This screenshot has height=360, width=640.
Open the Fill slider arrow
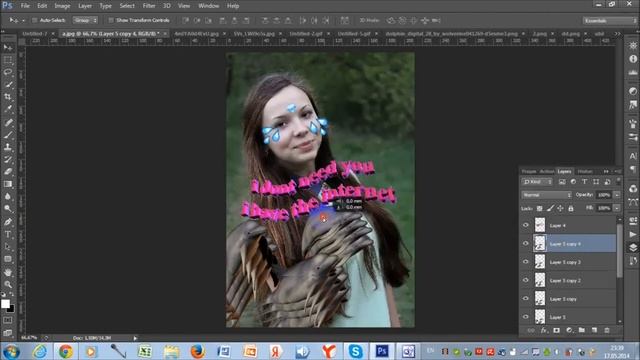click(617, 208)
